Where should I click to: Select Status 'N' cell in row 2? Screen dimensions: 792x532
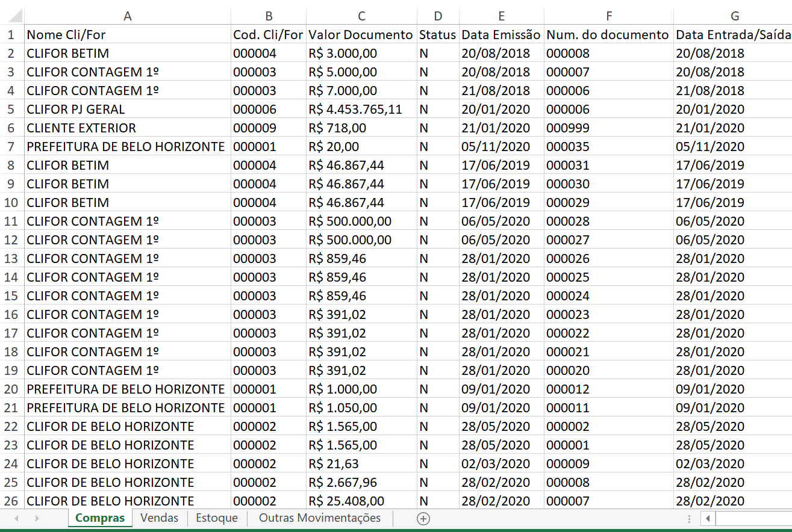click(x=438, y=54)
